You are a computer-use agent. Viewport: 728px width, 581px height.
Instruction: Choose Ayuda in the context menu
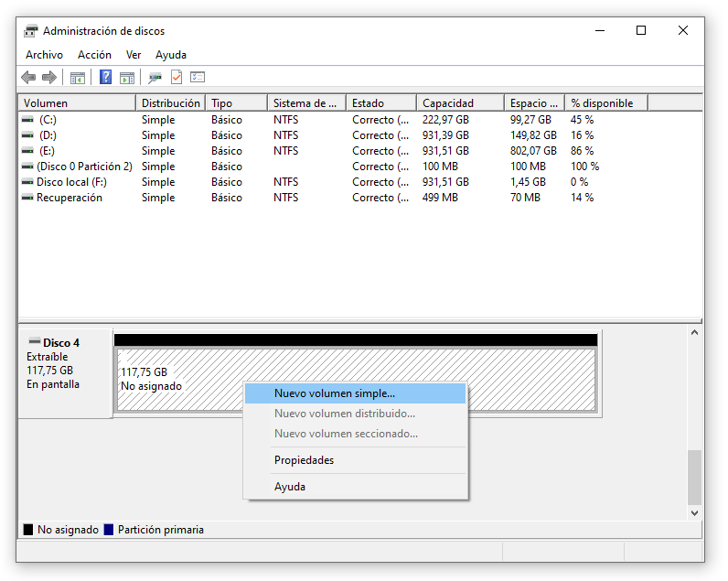(x=355, y=487)
